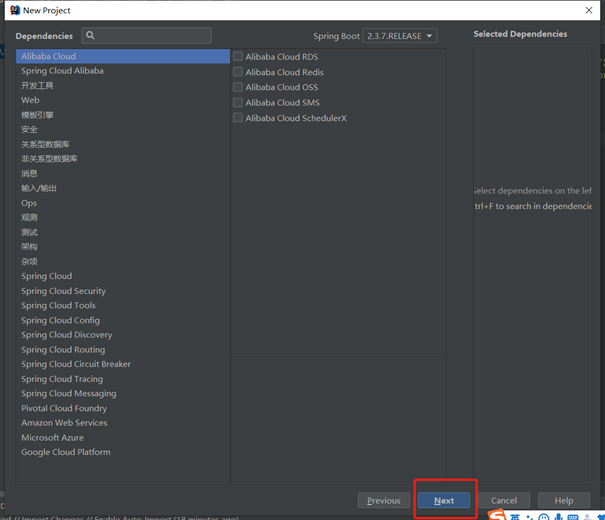The image size is (605, 520).
Task: Select Spring Cloud Discovery category
Action: [x=123, y=335]
